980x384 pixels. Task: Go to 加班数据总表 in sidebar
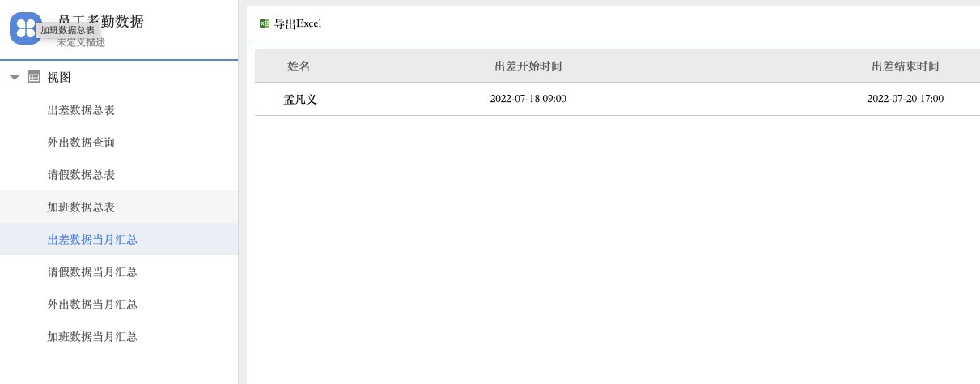click(x=81, y=207)
